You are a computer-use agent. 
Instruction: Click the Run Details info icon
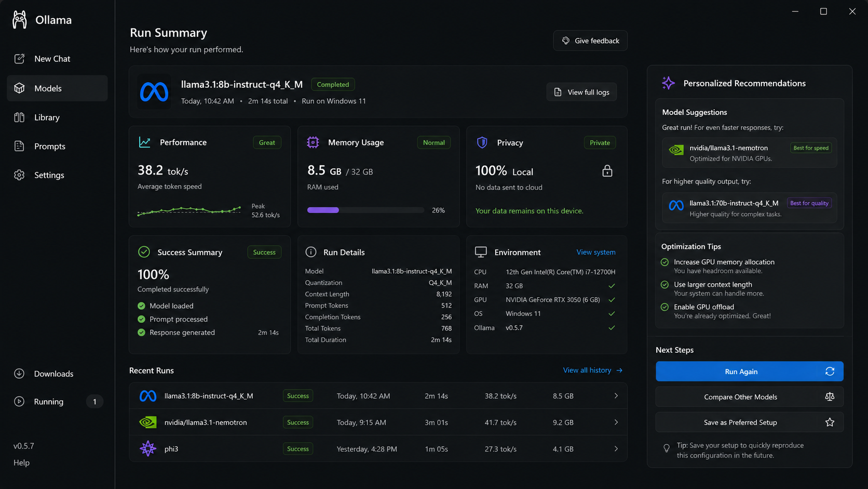tap(311, 252)
